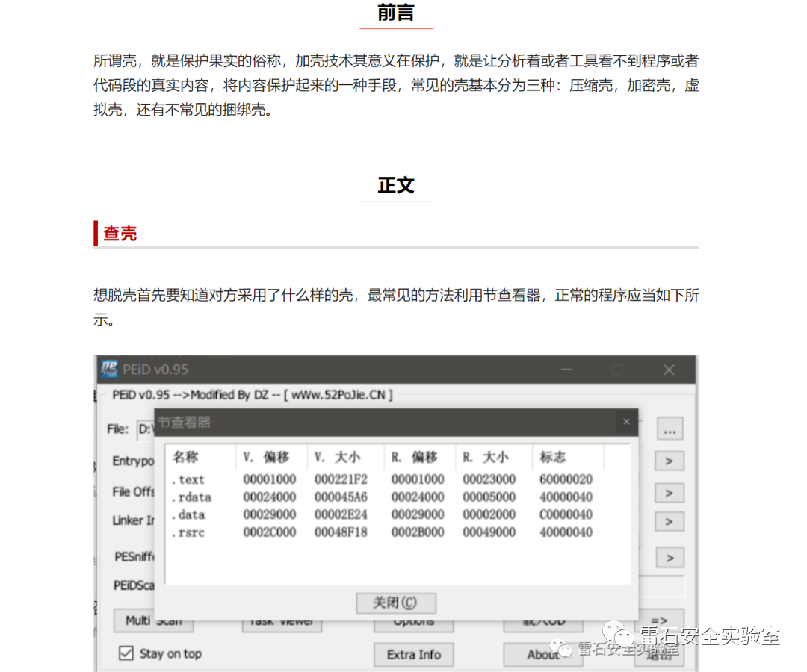Click the arrow button beside Entrypoint row
Screen dimensions: 807x672
tap(669, 461)
